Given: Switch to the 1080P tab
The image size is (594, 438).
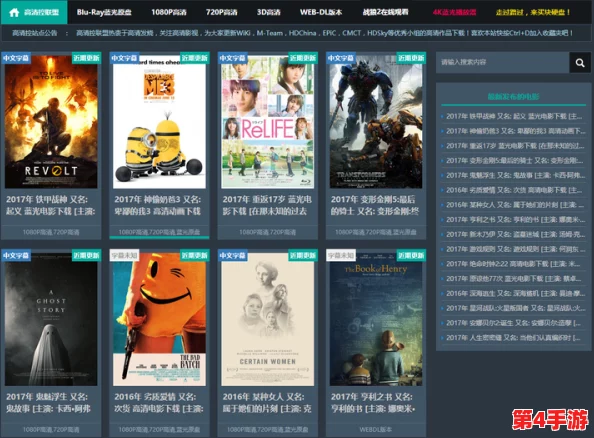Looking at the screenshot, I should click(x=169, y=12).
